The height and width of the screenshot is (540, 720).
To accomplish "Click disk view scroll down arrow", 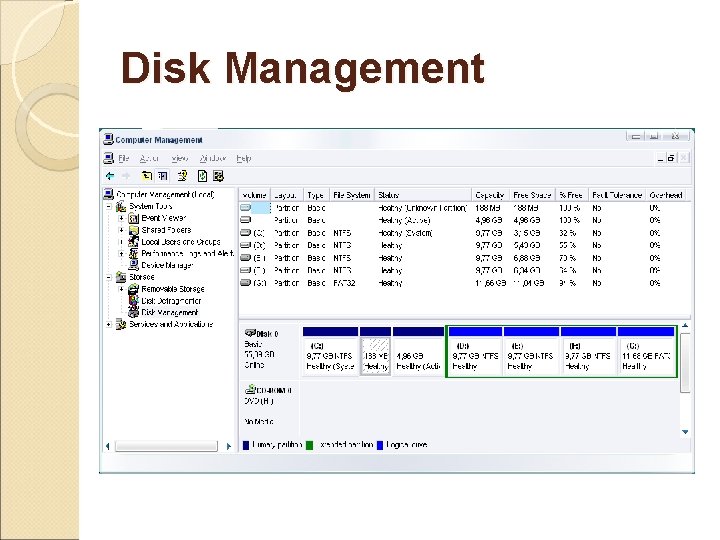I will click(685, 432).
